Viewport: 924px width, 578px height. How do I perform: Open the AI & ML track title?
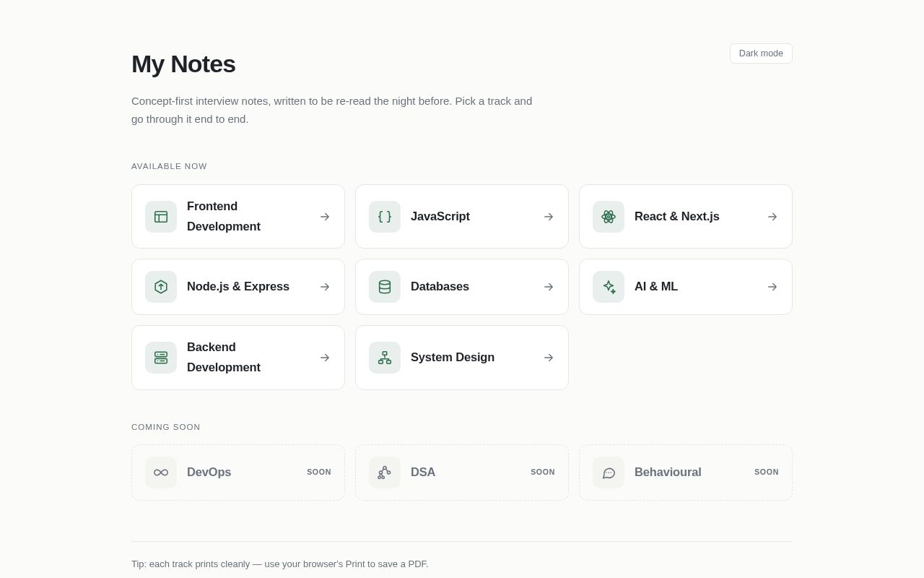656,287
